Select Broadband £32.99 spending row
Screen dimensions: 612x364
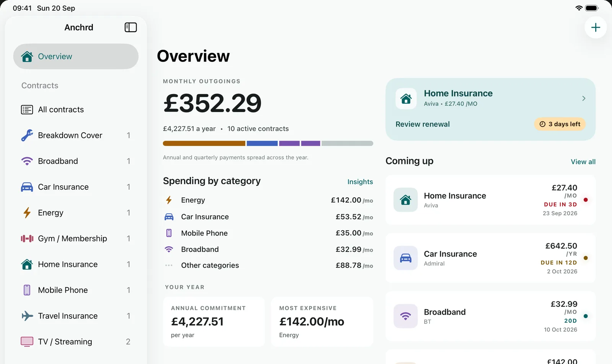[268, 250]
